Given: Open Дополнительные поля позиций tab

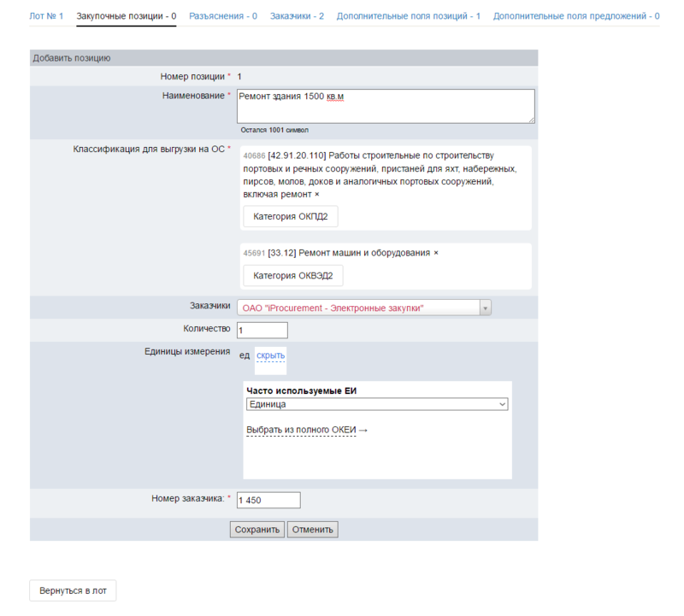Looking at the screenshot, I should (408, 16).
